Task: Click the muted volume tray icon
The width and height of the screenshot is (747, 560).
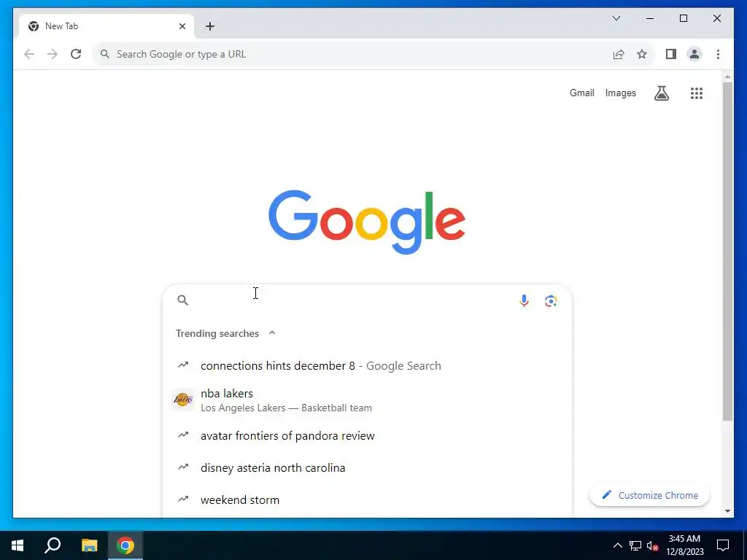Action: (652, 545)
